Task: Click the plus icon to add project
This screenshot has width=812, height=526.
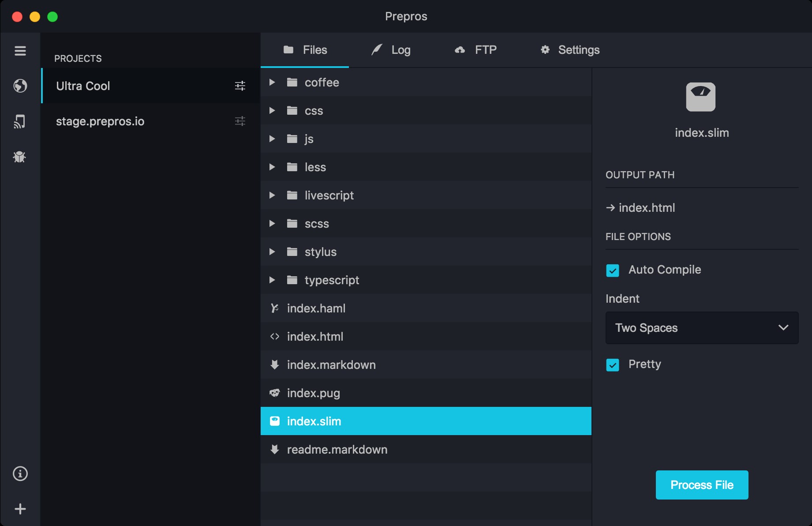Action: (20, 509)
